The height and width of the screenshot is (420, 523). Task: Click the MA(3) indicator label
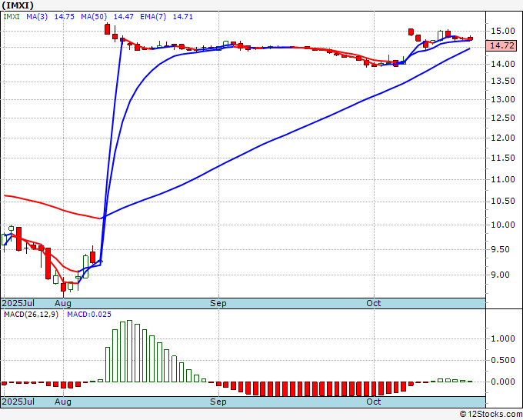[x=37, y=17]
